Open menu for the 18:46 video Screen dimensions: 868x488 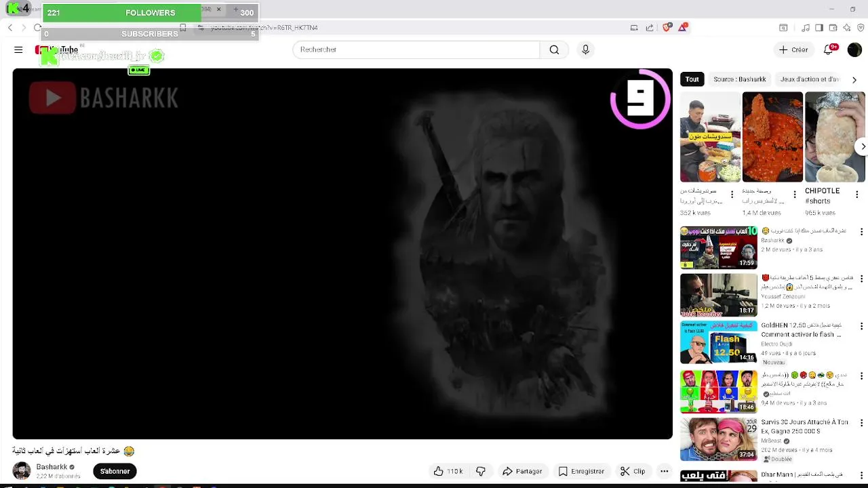(861, 375)
